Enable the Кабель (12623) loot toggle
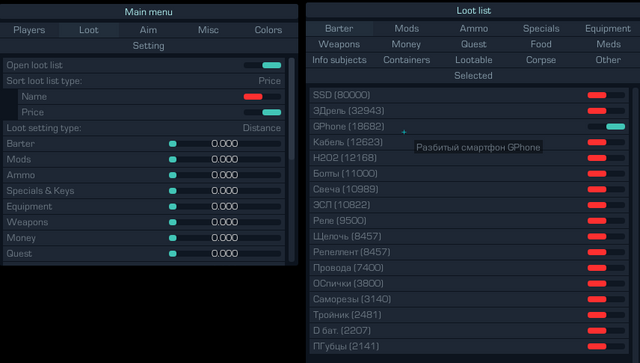 click(x=606, y=142)
